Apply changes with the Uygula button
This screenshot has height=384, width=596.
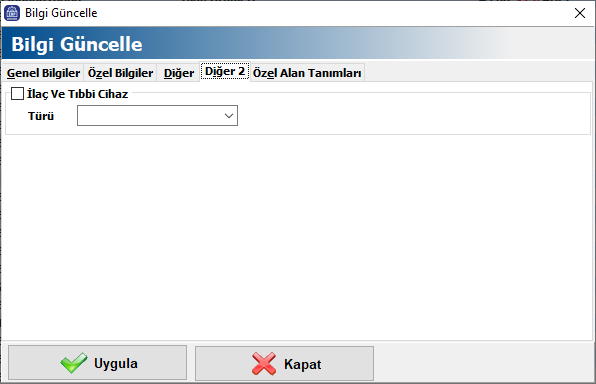[98, 363]
